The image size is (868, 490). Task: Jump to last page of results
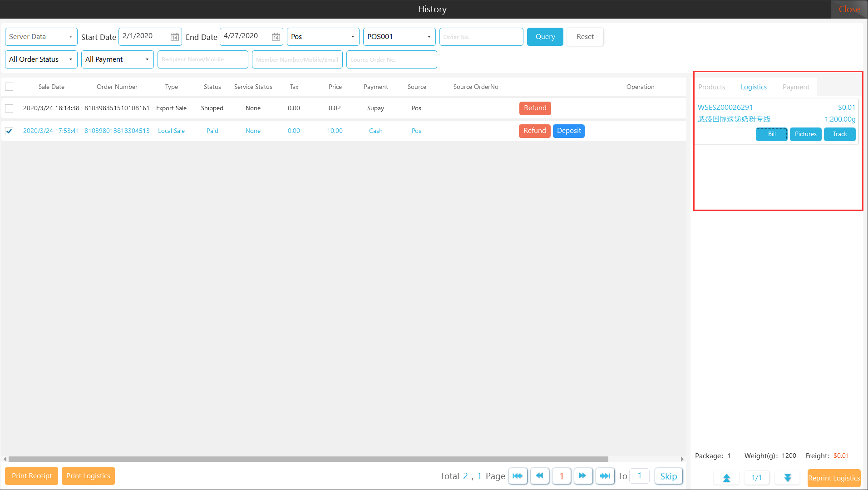[605, 476]
